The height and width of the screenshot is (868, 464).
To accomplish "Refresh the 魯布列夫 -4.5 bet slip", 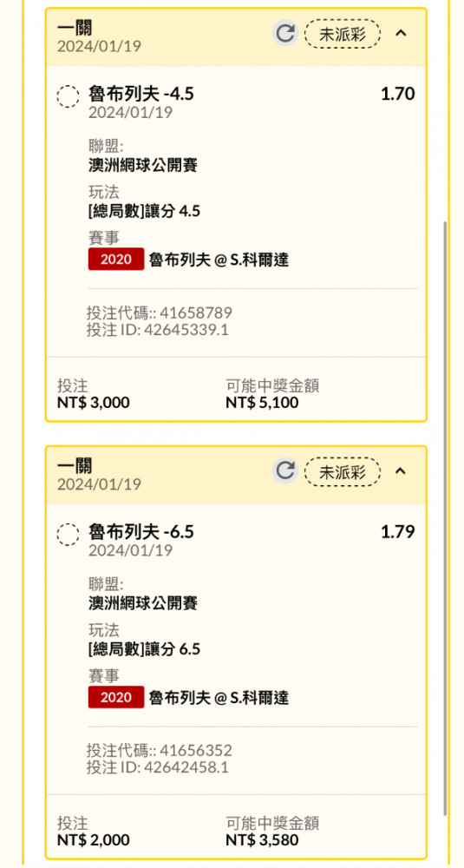I will pyautogui.click(x=284, y=34).
